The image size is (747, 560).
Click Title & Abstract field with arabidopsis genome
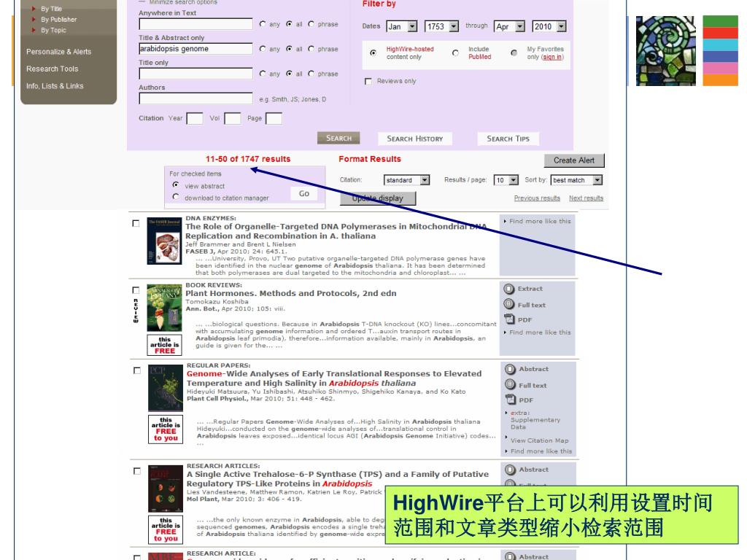[x=196, y=49]
